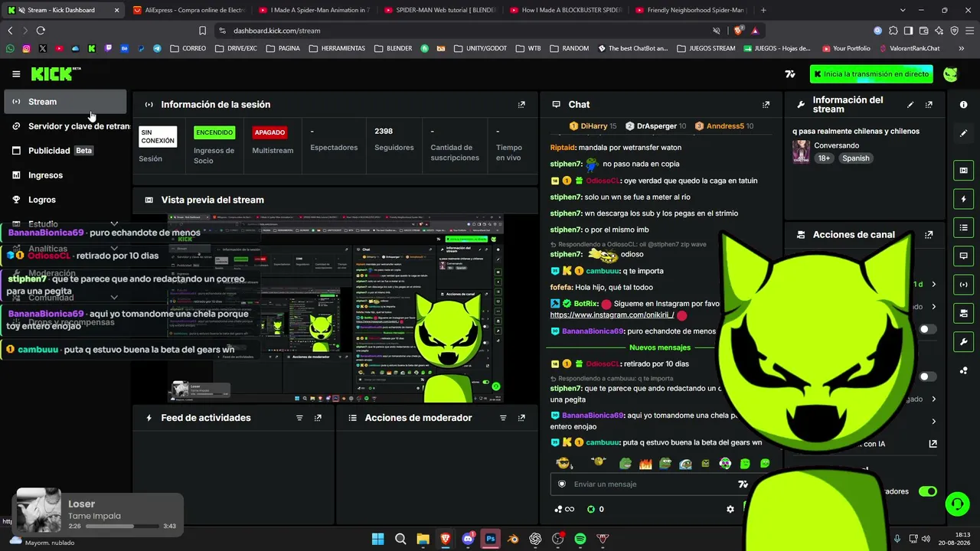Open Feed de actividades filter options
Screen dimensions: 980x551
pos(299,418)
